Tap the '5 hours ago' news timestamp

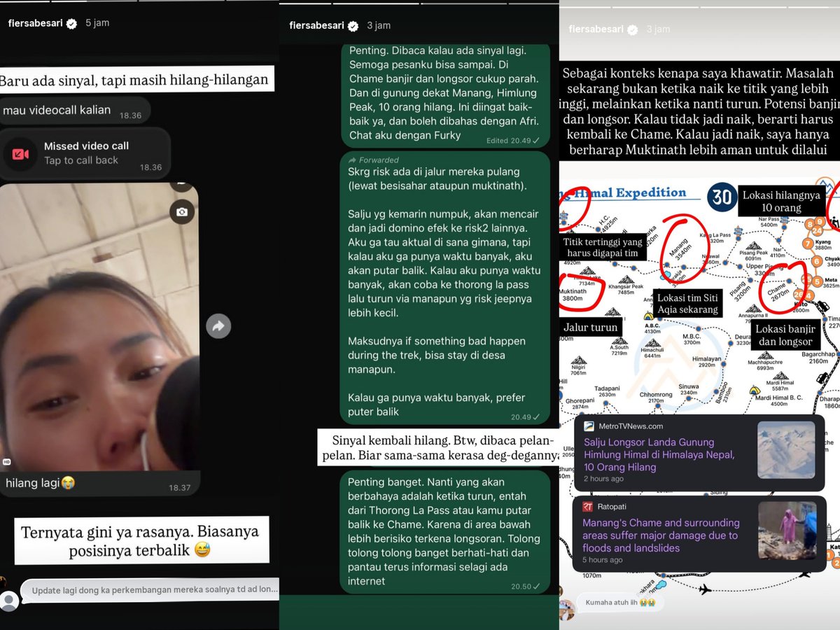[x=603, y=560]
